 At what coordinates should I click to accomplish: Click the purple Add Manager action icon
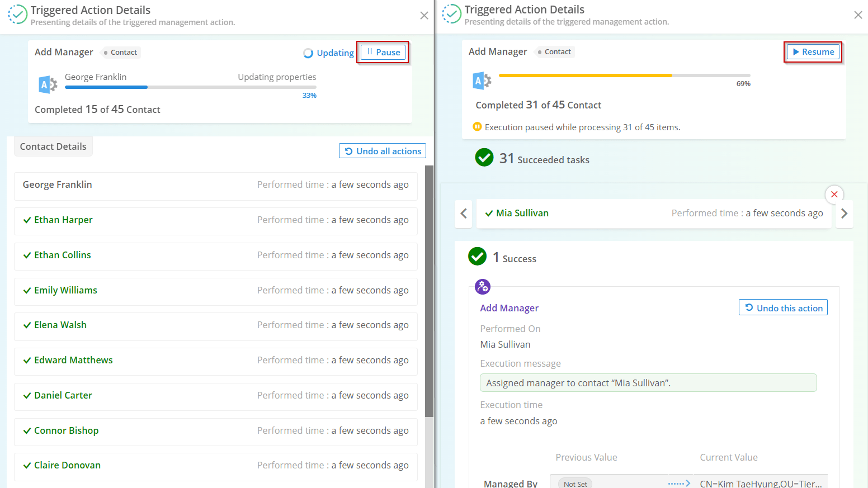(483, 287)
